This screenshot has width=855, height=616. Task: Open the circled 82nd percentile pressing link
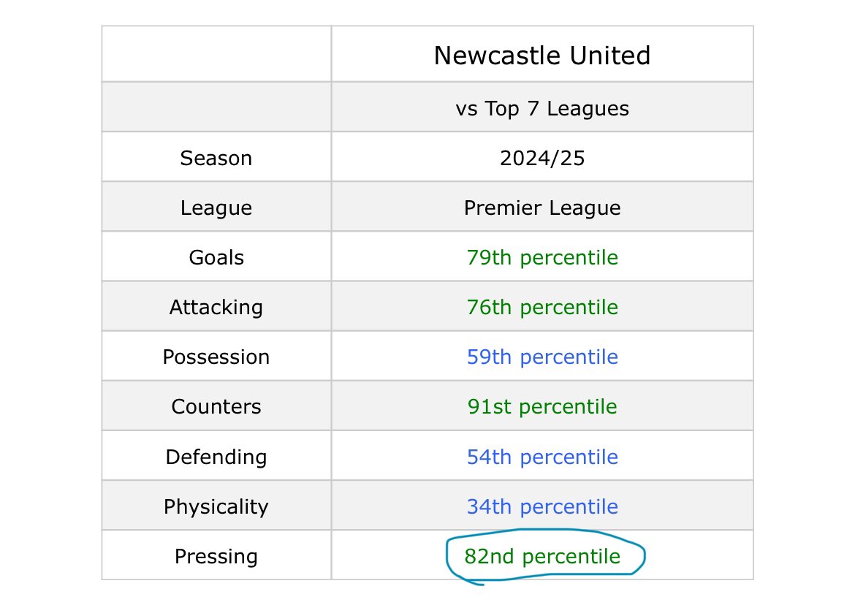542,556
